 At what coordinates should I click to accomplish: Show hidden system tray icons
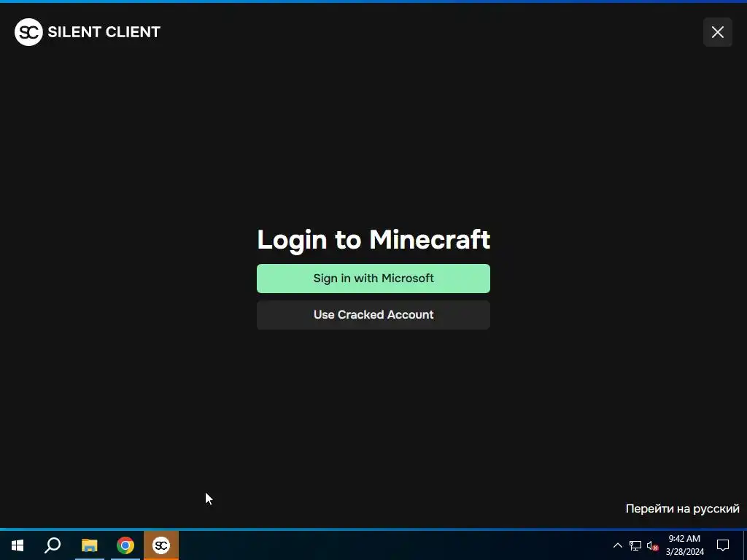tap(617, 545)
